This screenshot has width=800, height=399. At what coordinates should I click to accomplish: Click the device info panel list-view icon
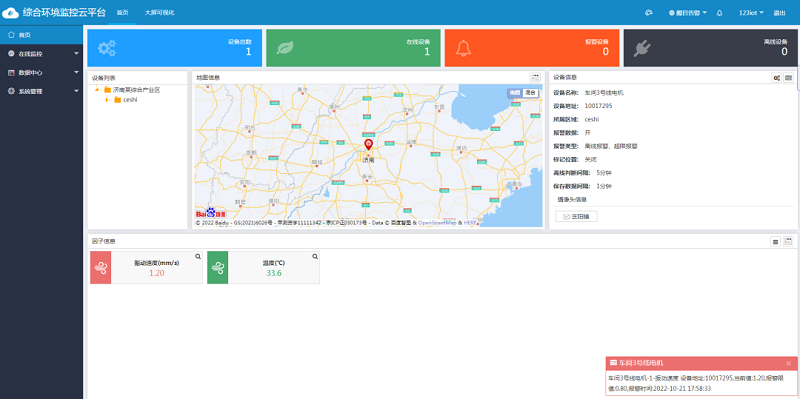tap(788, 78)
